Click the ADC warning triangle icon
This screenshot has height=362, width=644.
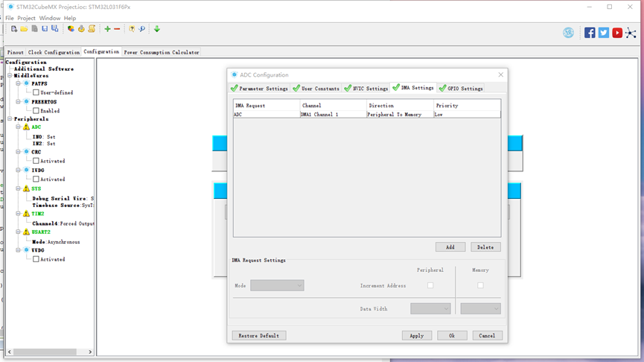pyautogui.click(x=26, y=127)
